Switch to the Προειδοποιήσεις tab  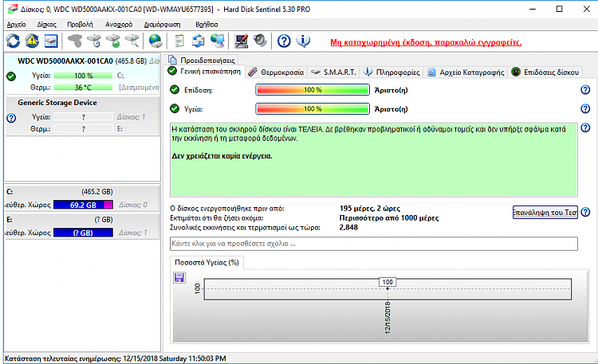pyautogui.click(x=203, y=60)
